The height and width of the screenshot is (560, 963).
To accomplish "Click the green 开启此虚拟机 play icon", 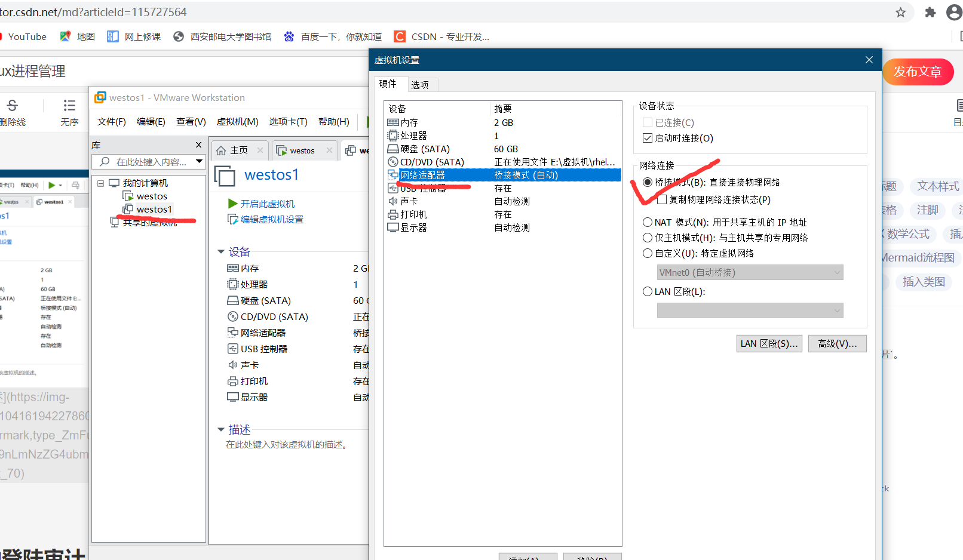I will (232, 203).
